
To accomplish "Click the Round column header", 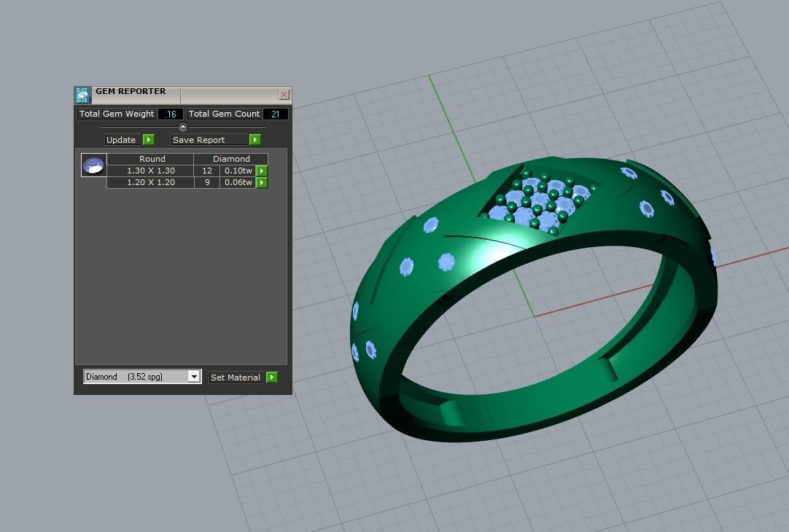I will point(150,159).
